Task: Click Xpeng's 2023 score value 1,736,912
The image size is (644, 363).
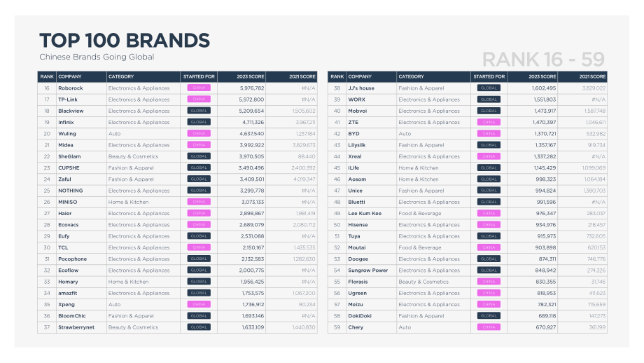Action: [x=253, y=305]
